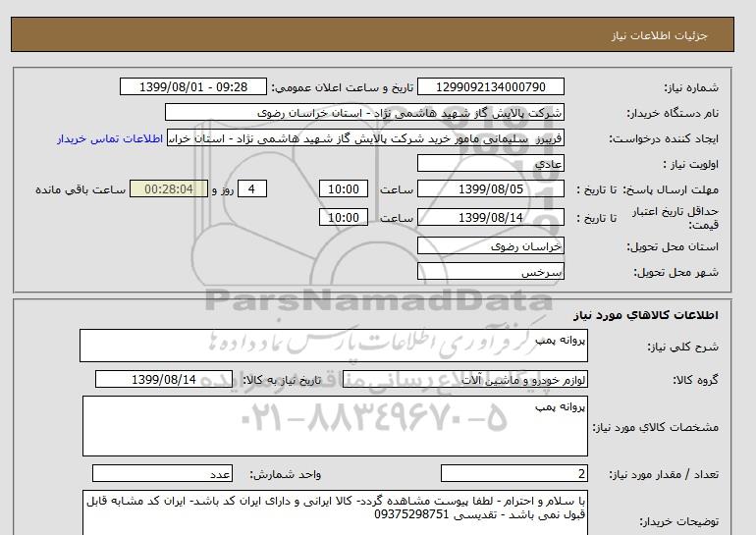Click label اولویت نیاز
The height and width of the screenshot is (535, 756).
(690, 164)
